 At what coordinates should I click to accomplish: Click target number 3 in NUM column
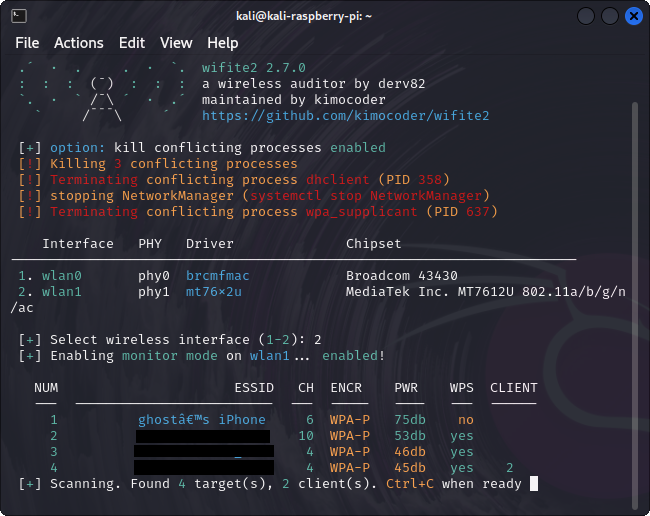tap(54, 452)
